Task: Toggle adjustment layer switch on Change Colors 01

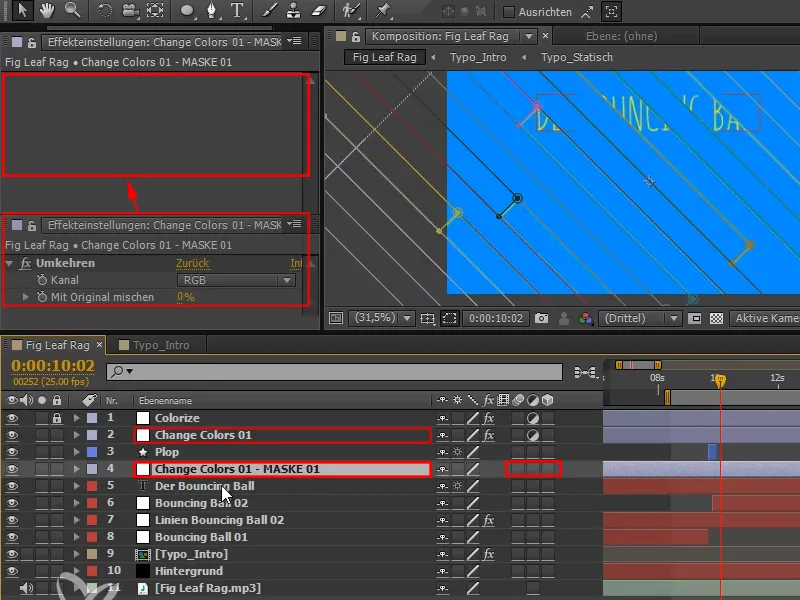Action: coord(533,435)
